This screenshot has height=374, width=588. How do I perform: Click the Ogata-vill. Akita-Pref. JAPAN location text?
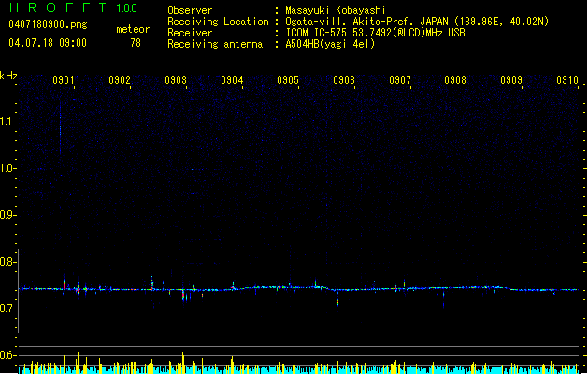point(417,22)
